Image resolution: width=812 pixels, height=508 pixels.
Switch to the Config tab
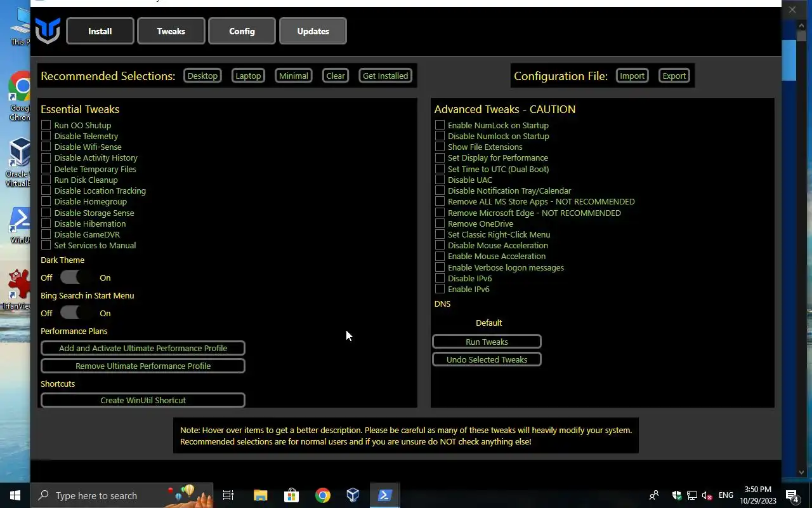pyautogui.click(x=242, y=31)
